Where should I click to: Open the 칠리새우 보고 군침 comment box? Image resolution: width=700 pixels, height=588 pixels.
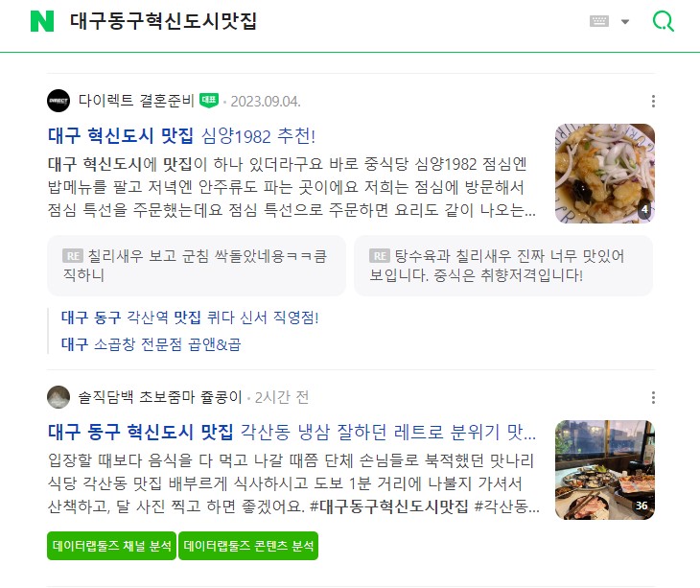(197, 266)
